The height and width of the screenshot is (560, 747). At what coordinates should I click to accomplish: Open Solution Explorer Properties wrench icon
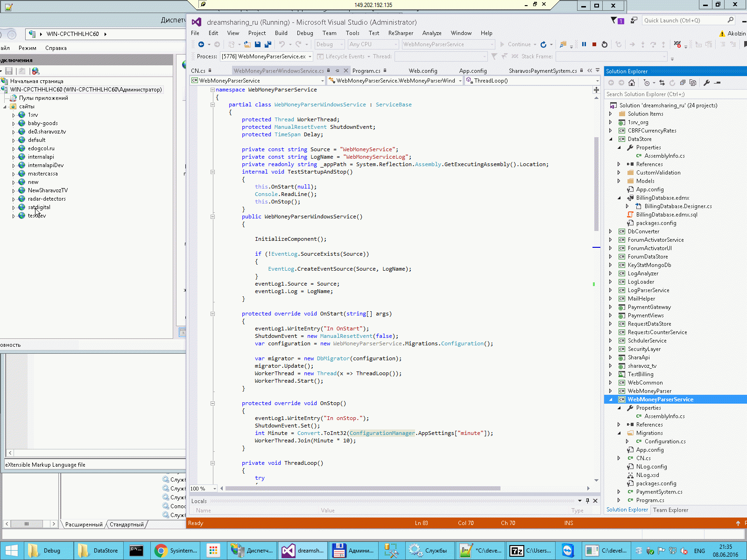pos(706,83)
